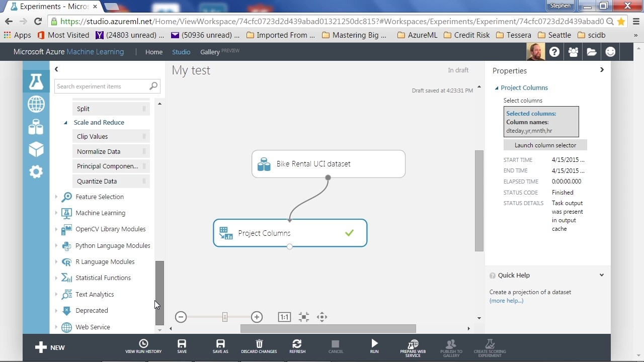Image resolution: width=644 pixels, height=362 pixels.
Task: Open the AzureML bookmark folder
Action: pyautogui.click(x=417, y=35)
